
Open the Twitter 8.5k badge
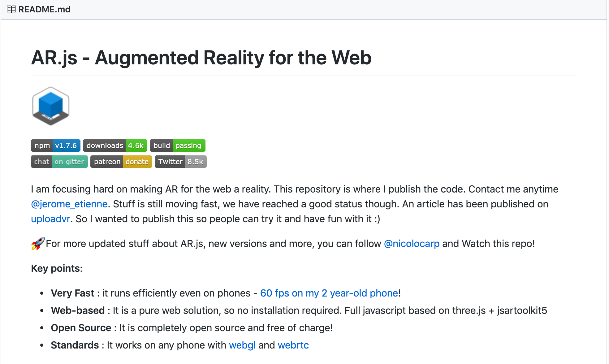coord(180,161)
